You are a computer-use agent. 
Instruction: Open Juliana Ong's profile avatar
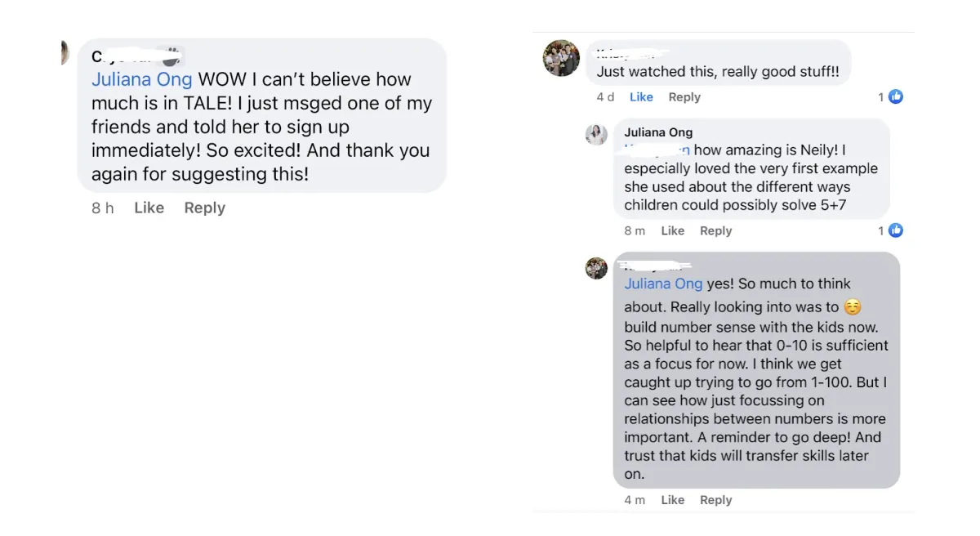click(597, 135)
